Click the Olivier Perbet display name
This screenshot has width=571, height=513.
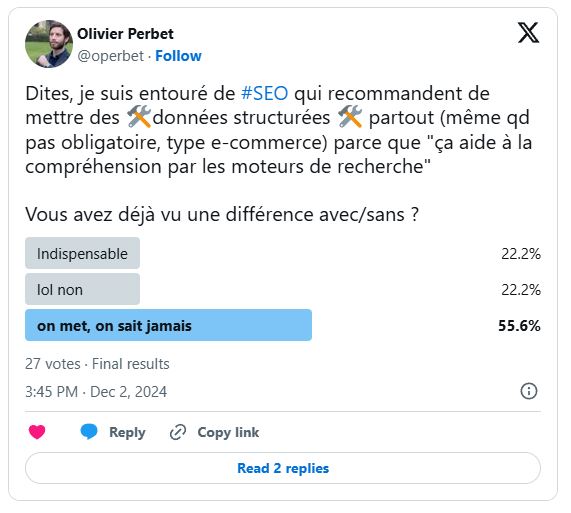tap(125, 34)
